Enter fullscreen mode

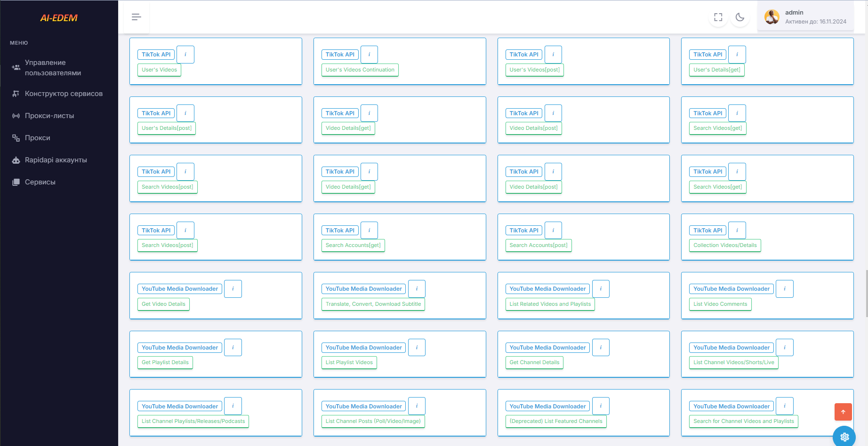(718, 17)
